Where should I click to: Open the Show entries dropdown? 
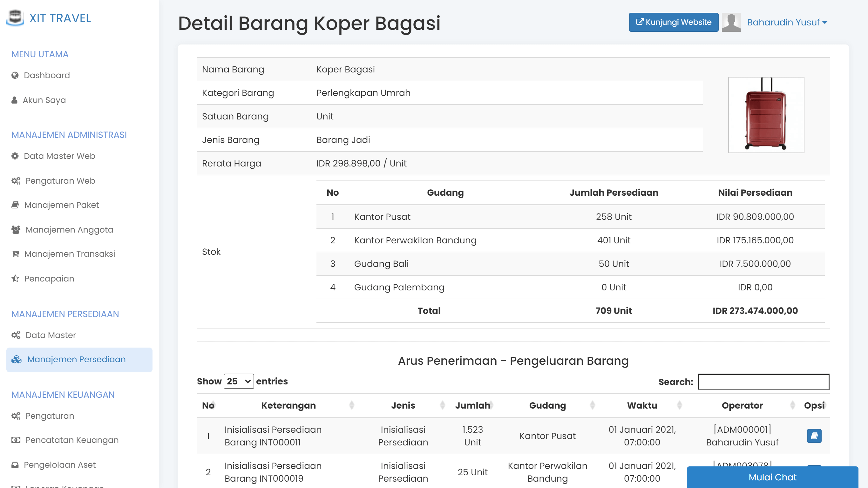tap(239, 381)
